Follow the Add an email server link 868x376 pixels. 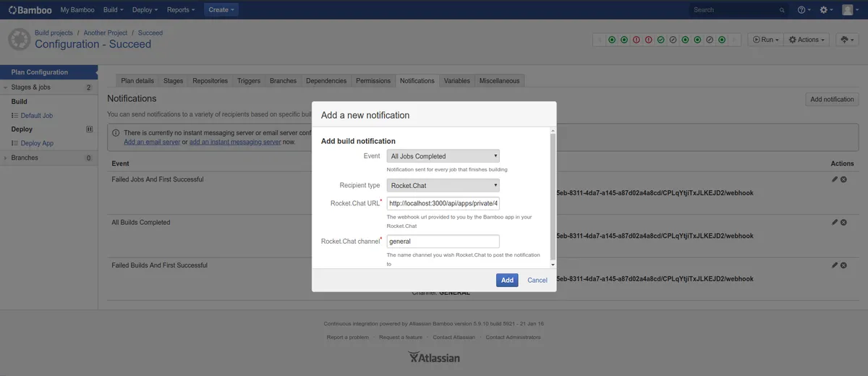pyautogui.click(x=152, y=142)
